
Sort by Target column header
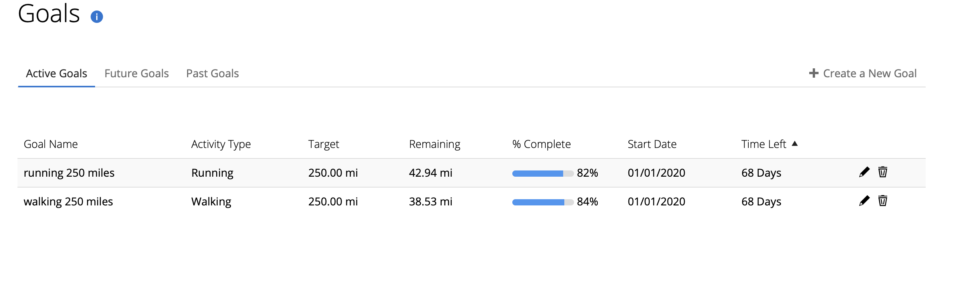(x=323, y=144)
